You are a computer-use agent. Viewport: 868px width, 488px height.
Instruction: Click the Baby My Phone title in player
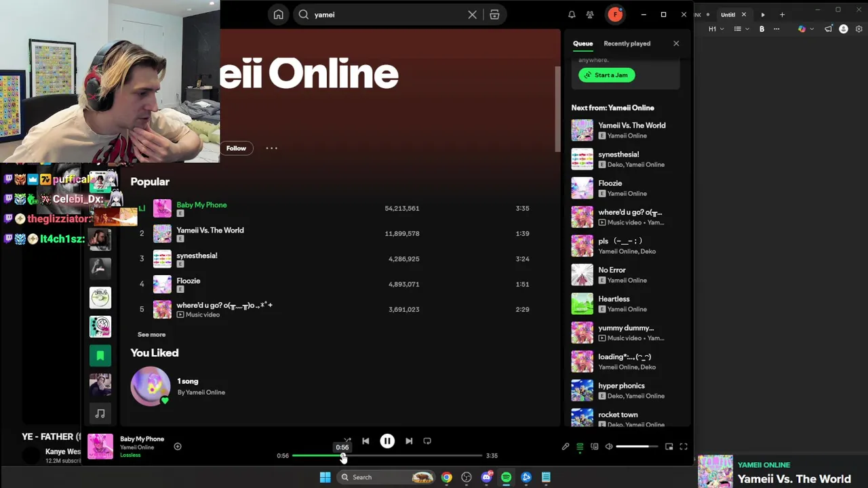point(142,439)
